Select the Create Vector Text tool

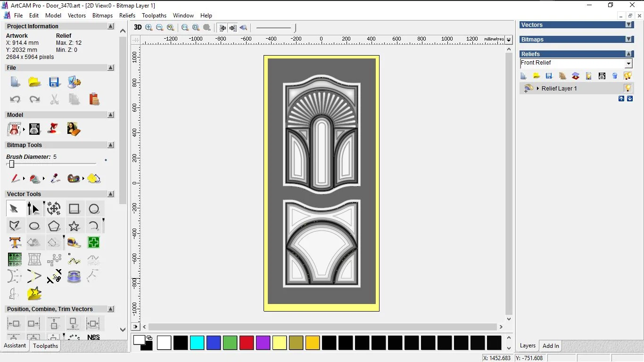15,243
